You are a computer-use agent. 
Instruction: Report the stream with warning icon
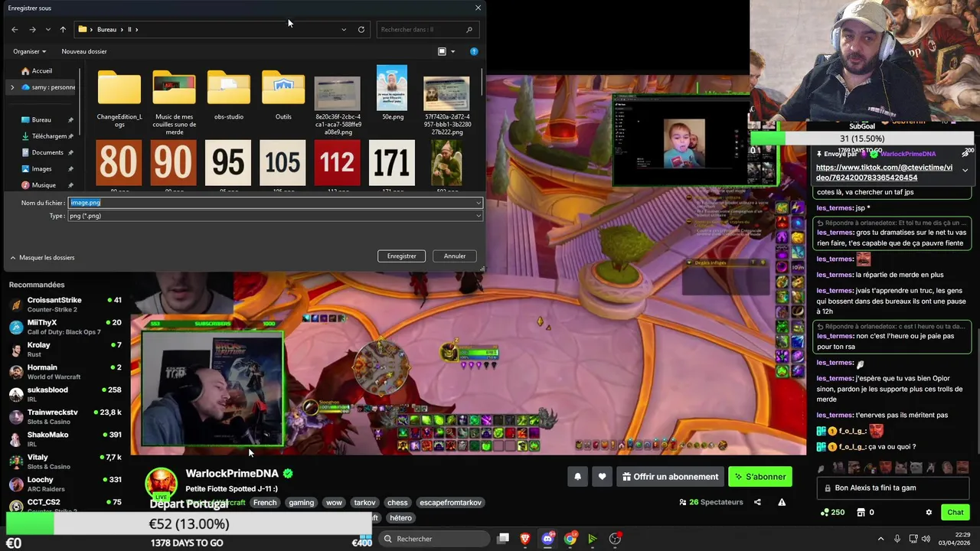tap(782, 502)
